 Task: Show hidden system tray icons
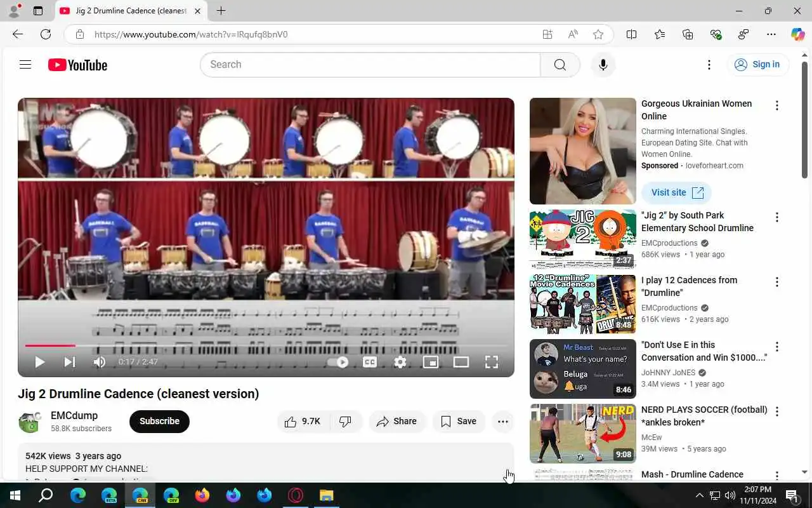point(699,495)
